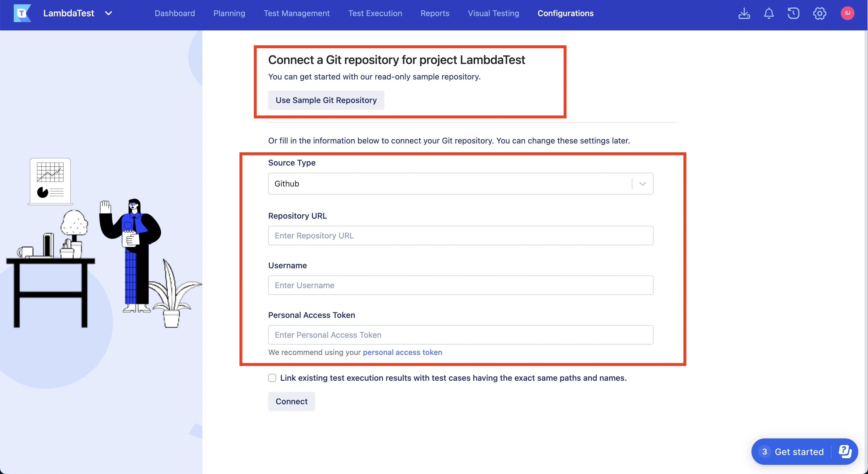Click the Get started badge number 3
This screenshot has height=474, width=868.
click(765, 451)
